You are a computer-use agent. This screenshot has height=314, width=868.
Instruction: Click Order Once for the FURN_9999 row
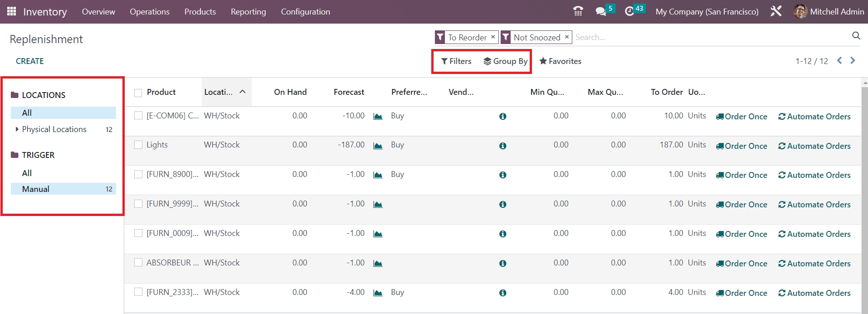741,205
